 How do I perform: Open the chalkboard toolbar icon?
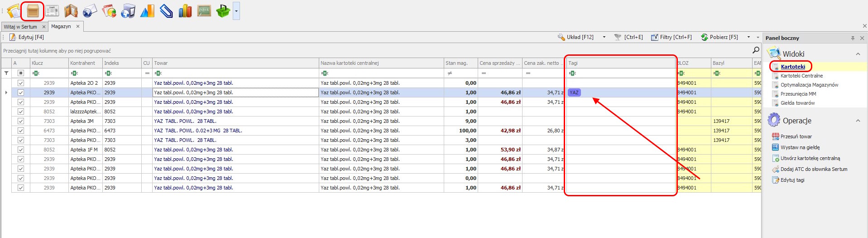pyautogui.click(x=204, y=11)
